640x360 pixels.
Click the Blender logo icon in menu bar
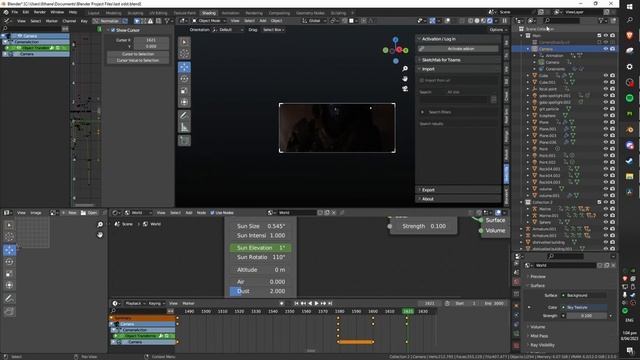click(6, 12)
